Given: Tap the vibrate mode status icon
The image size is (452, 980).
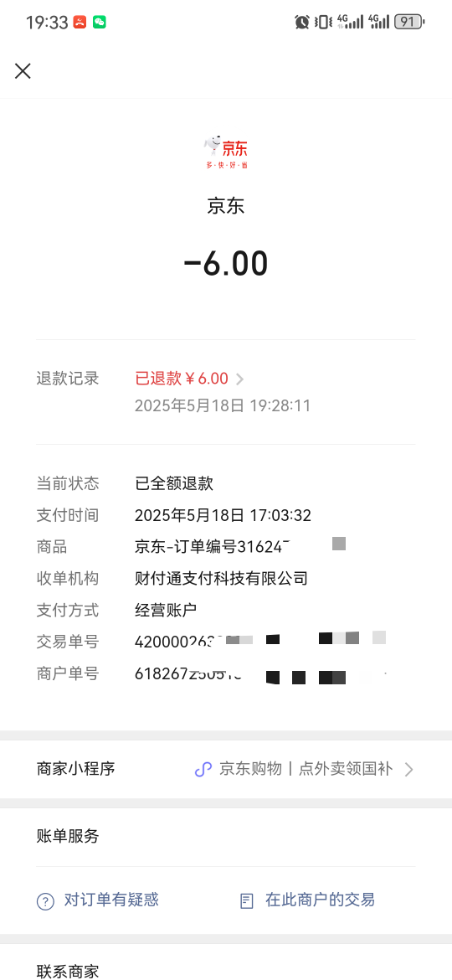Looking at the screenshot, I should (323, 22).
